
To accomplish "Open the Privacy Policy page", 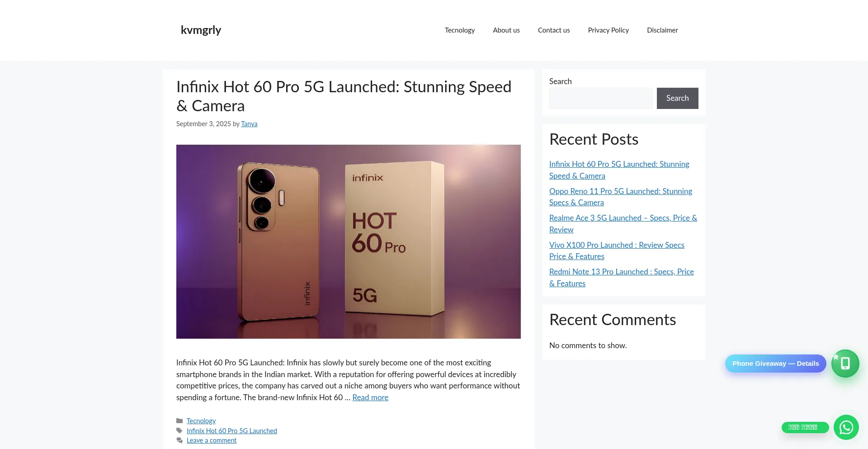I will pyautogui.click(x=608, y=30).
